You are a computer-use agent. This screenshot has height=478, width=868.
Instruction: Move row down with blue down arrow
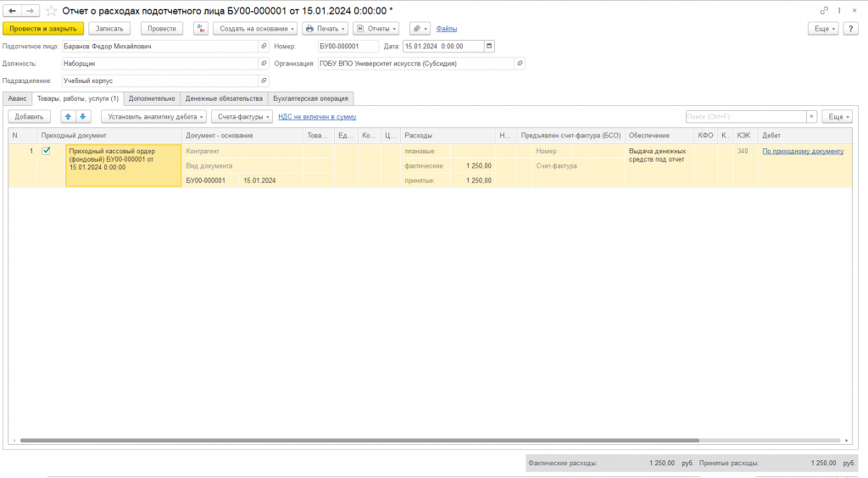pos(83,117)
